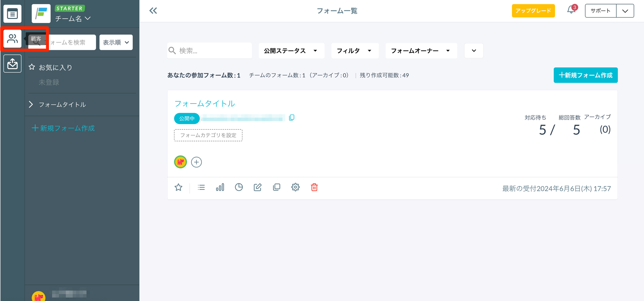
Task: Click the form member avatar
Action: coord(180,162)
